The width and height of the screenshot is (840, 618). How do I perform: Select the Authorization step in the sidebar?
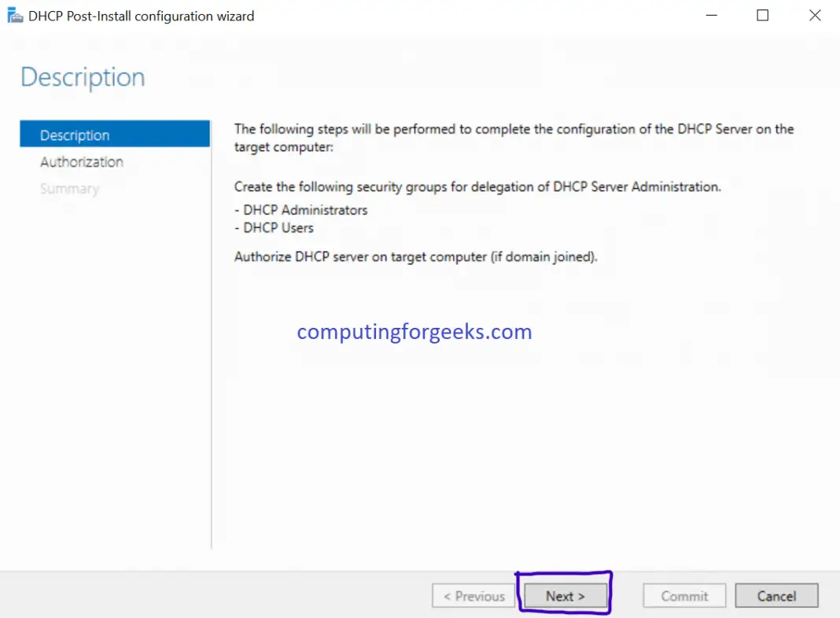pos(81,162)
